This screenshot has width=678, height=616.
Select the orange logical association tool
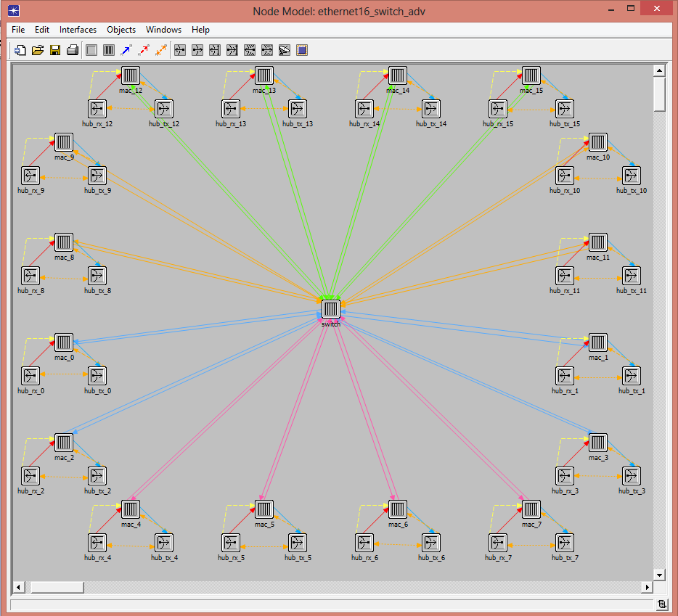coord(161,50)
